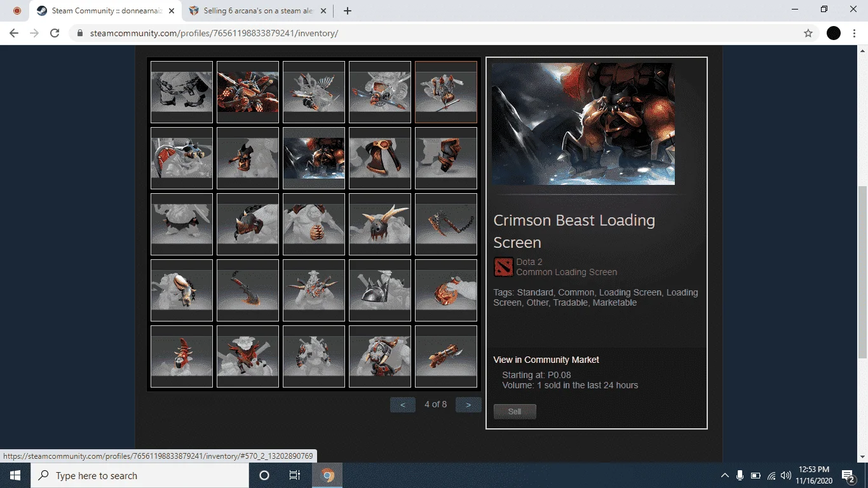Open a new browser tab
This screenshot has width=868, height=488.
point(348,11)
